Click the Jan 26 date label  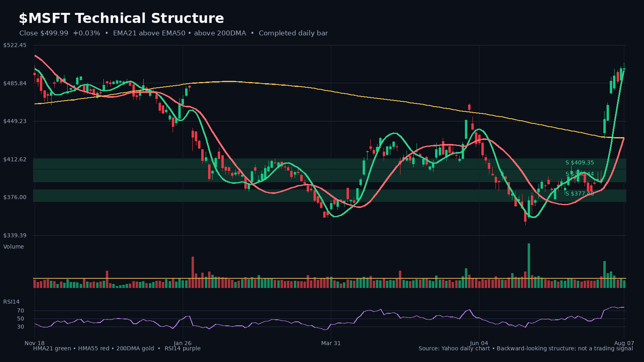183,343
